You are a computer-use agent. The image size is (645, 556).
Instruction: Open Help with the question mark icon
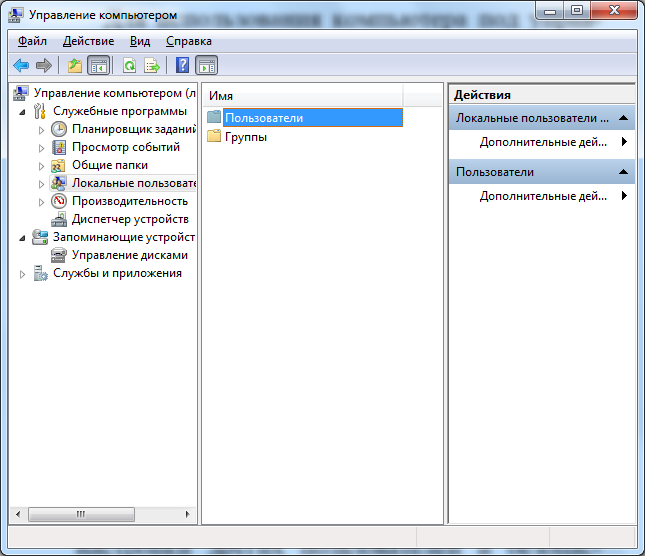click(x=182, y=65)
